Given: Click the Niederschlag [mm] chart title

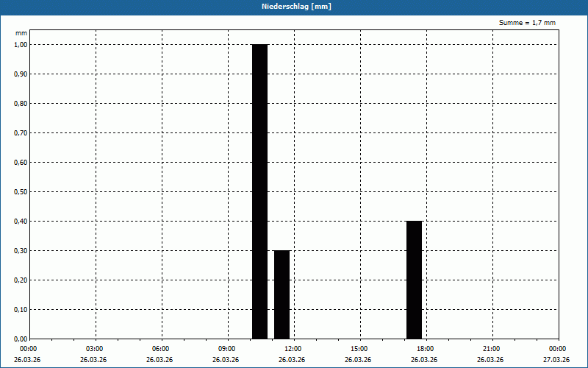Looking at the screenshot, I should coord(296,7).
